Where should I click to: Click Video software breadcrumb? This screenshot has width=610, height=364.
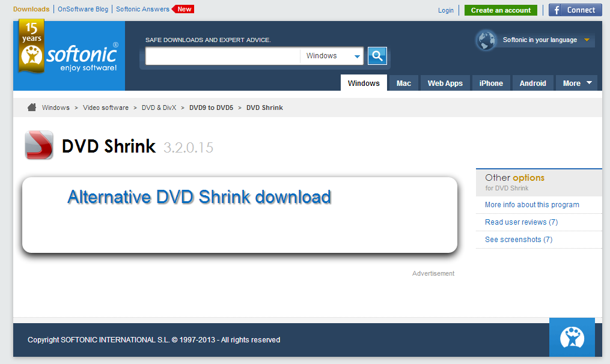(105, 108)
